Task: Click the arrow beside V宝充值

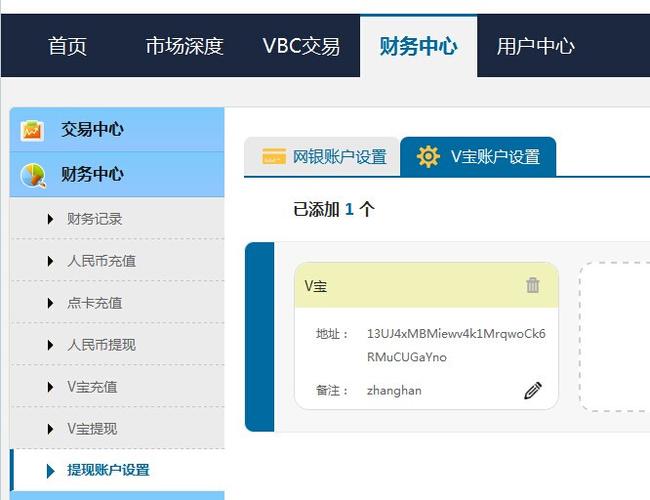Action: (x=51, y=387)
